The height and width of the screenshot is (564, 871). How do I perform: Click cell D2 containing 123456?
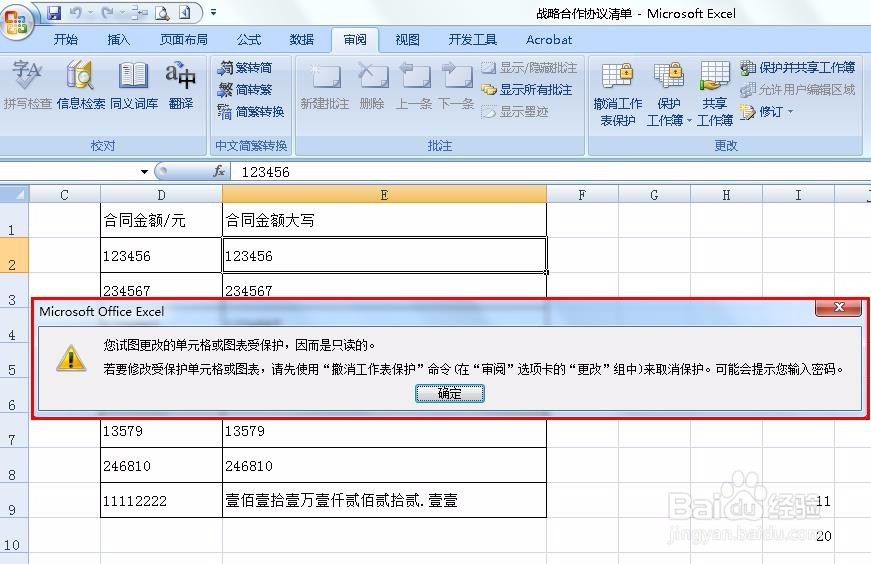click(x=161, y=255)
